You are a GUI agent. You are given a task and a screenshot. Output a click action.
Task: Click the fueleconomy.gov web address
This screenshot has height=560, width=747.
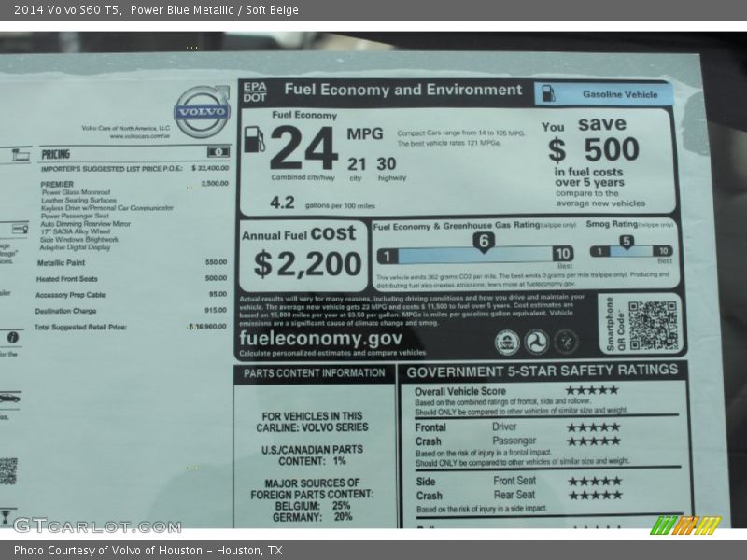320,338
